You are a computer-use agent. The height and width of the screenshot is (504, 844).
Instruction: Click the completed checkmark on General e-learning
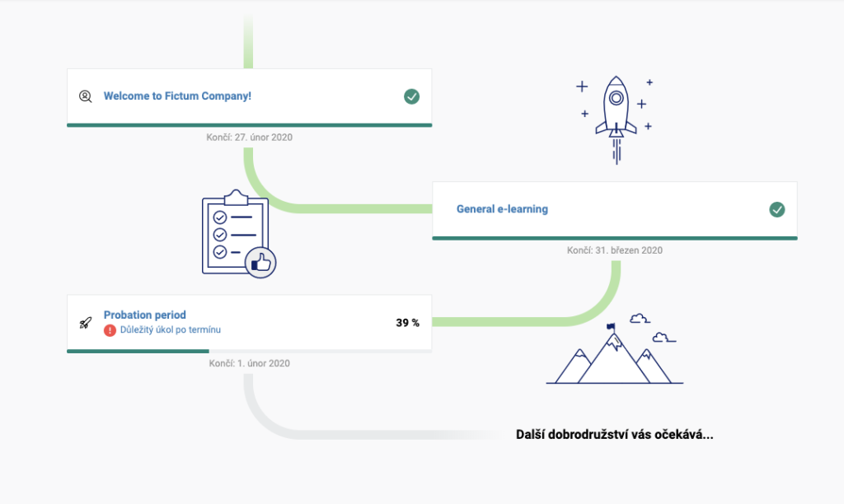(x=776, y=209)
